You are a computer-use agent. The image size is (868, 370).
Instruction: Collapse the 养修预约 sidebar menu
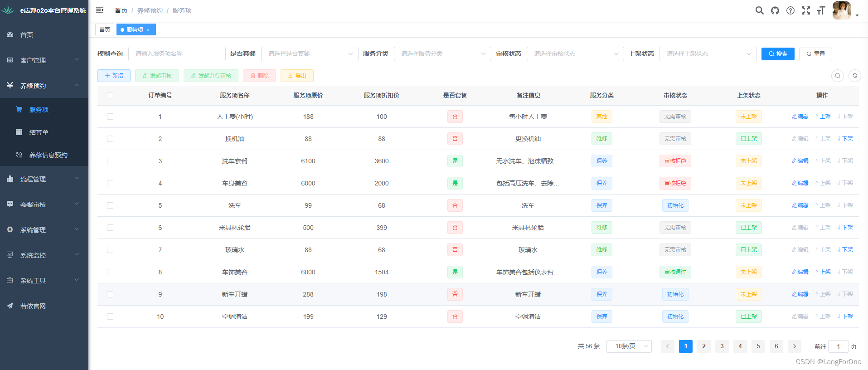pyautogui.click(x=44, y=85)
